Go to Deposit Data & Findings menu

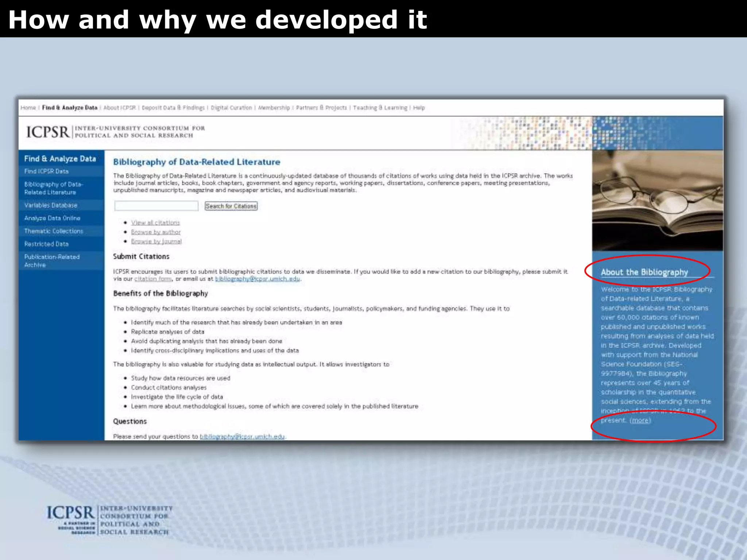[173, 108]
